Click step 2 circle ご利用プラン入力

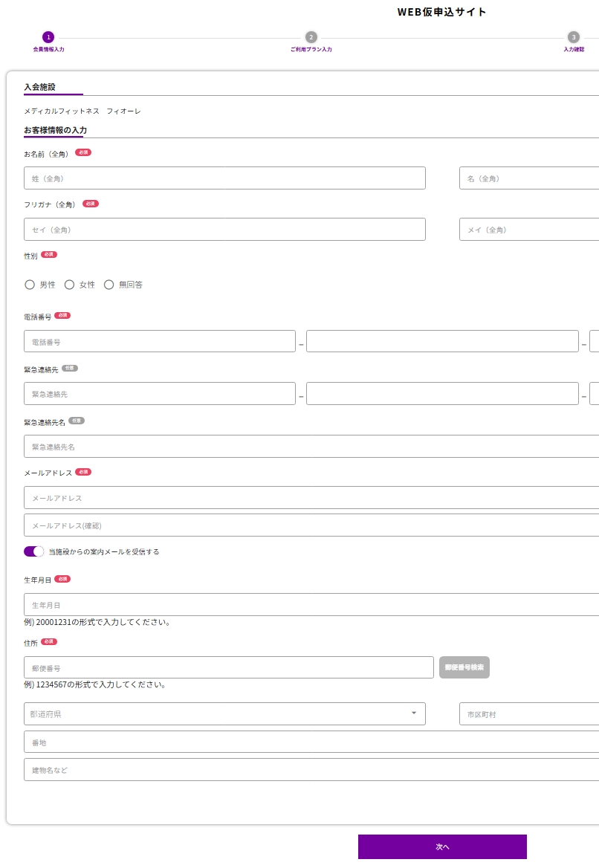311,37
